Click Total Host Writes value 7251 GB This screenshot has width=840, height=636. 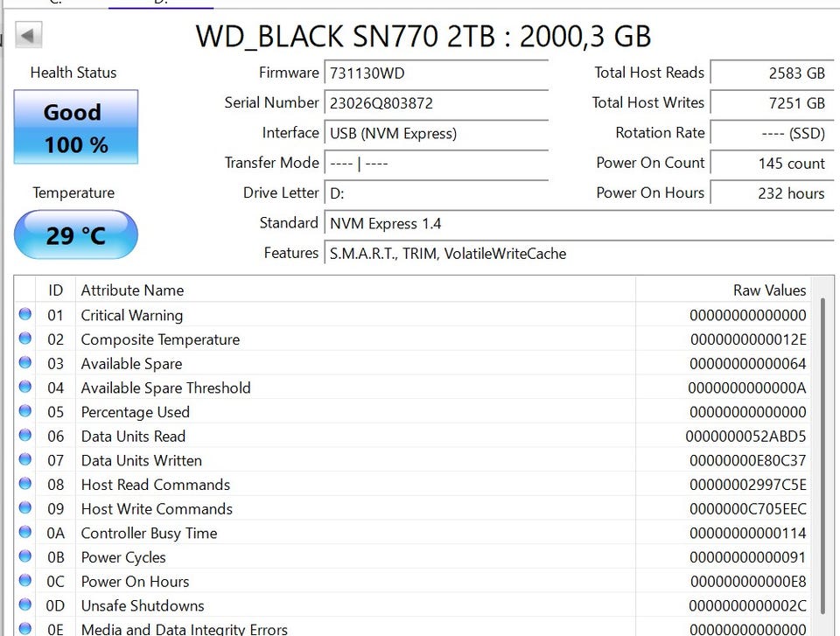coord(772,103)
